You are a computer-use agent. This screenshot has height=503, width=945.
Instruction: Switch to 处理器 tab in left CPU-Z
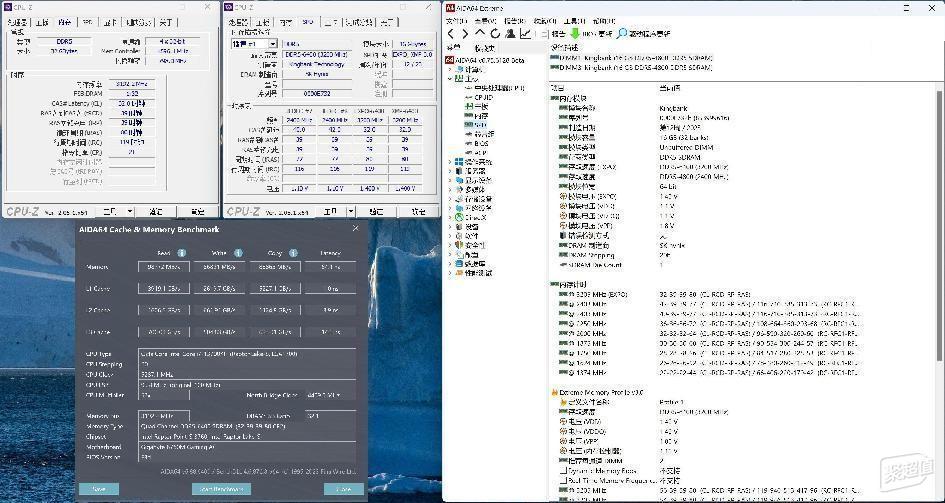tap(16, 22)
